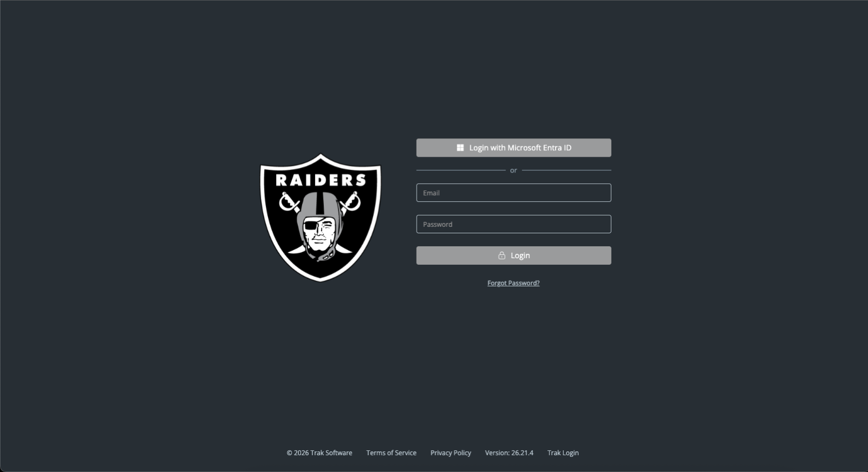This screenshot has height=472, width=868.
Task: Click the © 2026 Trak Software text
Action: [320, 452]
